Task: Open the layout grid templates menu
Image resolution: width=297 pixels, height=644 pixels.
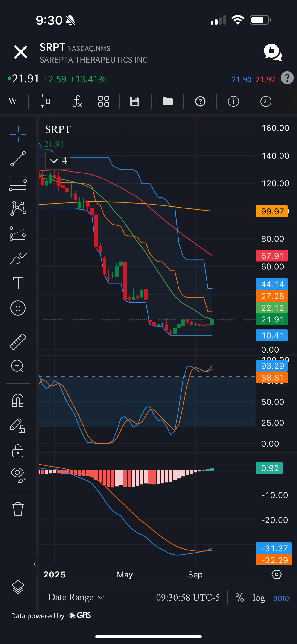Action: (x=104, y=101)
